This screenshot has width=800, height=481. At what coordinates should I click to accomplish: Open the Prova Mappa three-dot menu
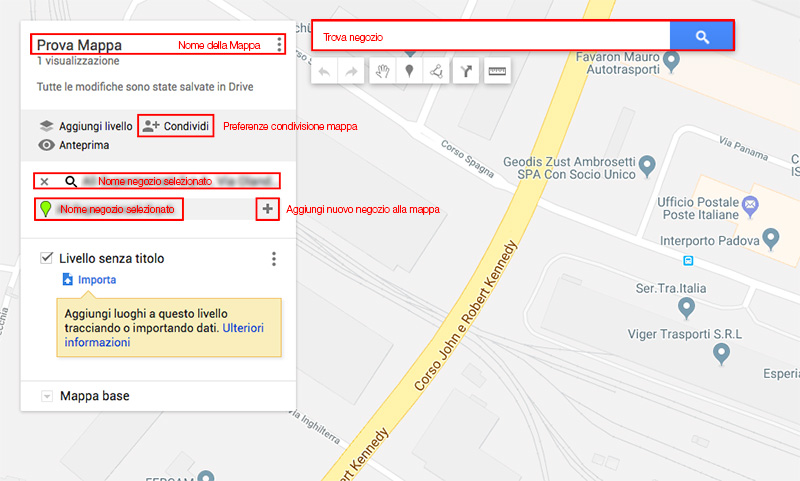(279, 44)
